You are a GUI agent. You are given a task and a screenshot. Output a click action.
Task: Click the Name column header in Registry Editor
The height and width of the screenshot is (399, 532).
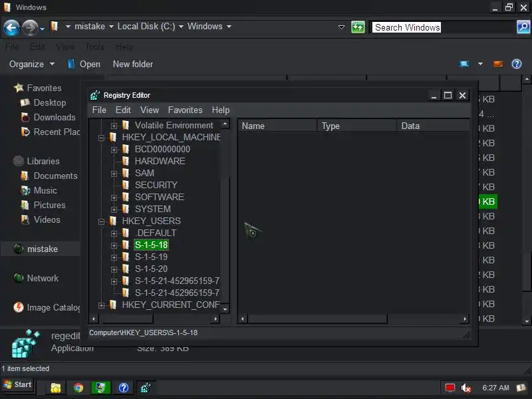point(277,126)
